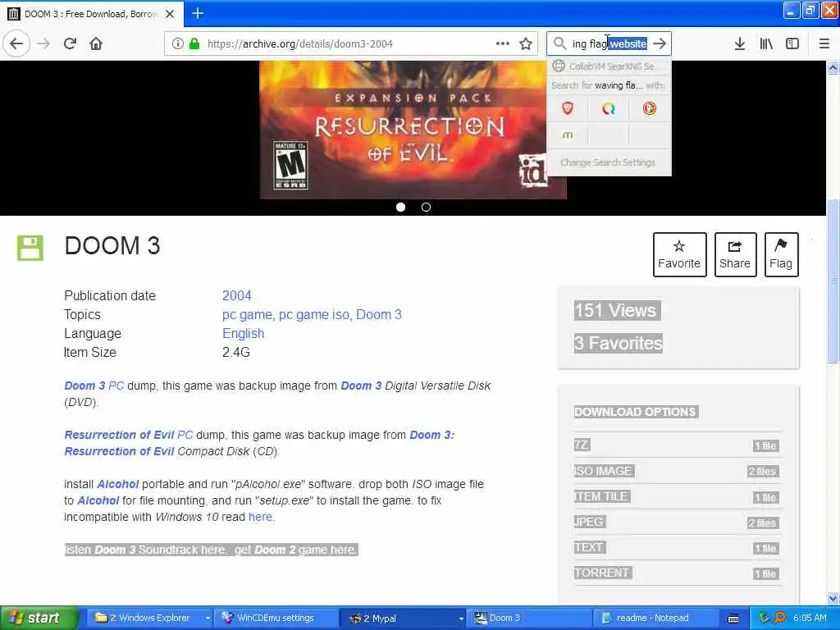Open the Windows Start button
This screenshot has height=630, width=840.
pos(39,619)
